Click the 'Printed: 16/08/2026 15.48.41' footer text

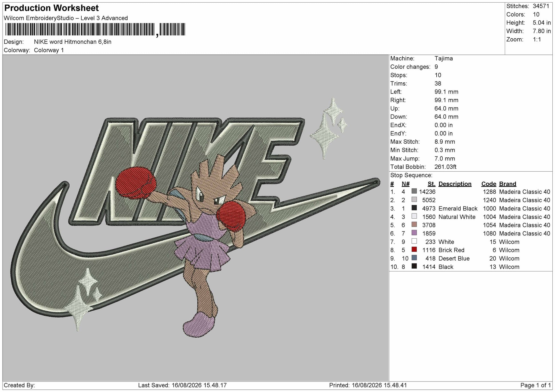click(368, 385)
